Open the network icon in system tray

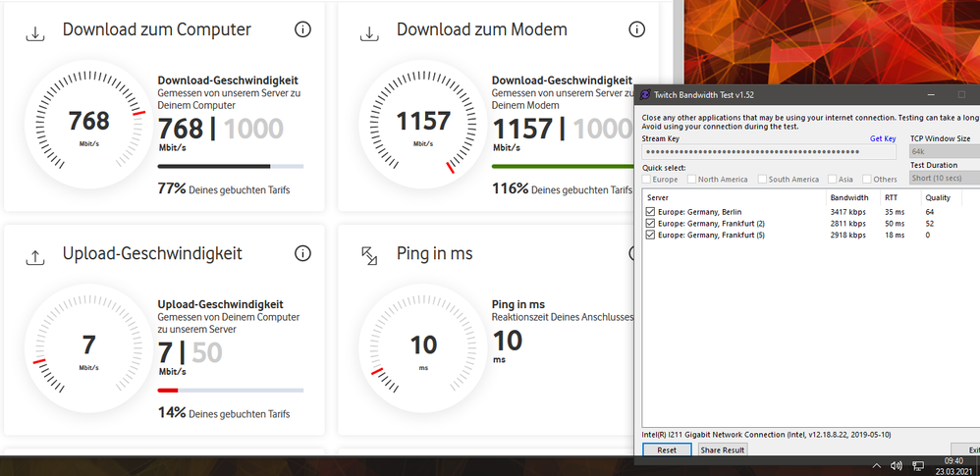pos(918,465)
